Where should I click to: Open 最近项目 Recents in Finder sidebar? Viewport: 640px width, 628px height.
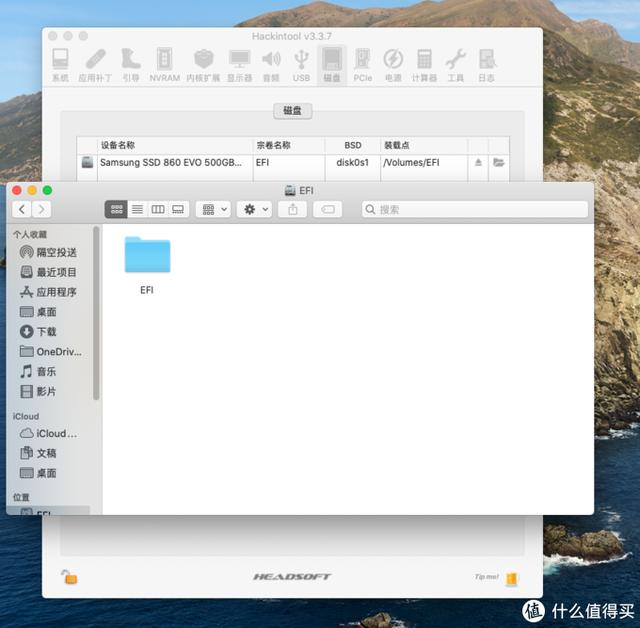[48, 272]
